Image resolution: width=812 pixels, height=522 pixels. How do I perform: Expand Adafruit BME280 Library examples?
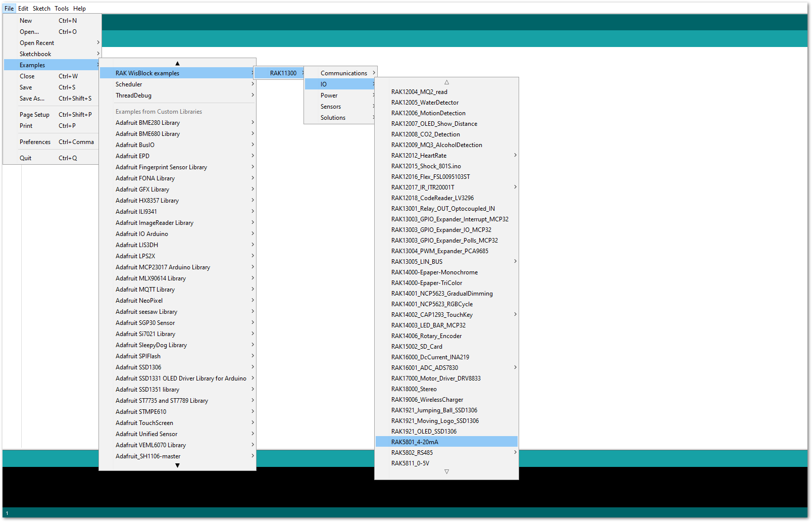click(178, 123)
